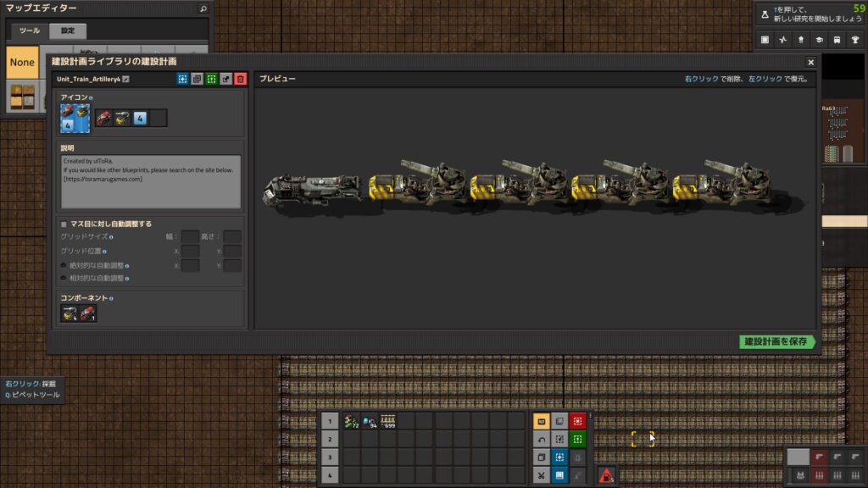Image resolution: width=868 pixels, height=488 pixels.
Task: Select the green upgrade planner shortcut
Action: (577, 440)
